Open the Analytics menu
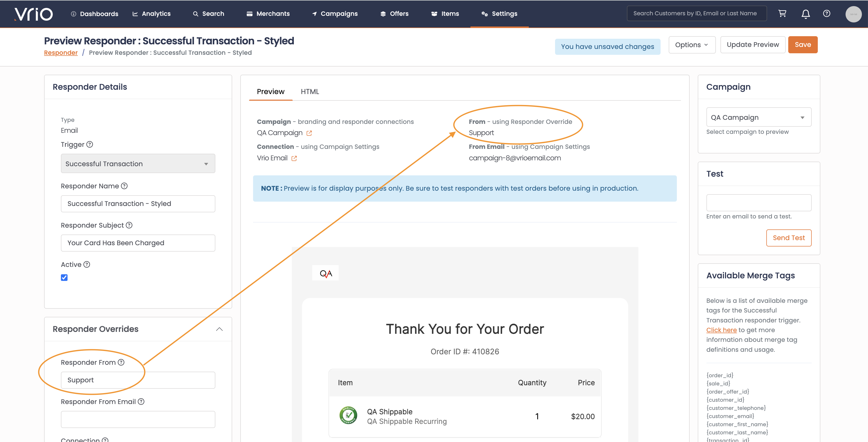The height and width of the screenshot is (442, 868). (x=151, y=14)
